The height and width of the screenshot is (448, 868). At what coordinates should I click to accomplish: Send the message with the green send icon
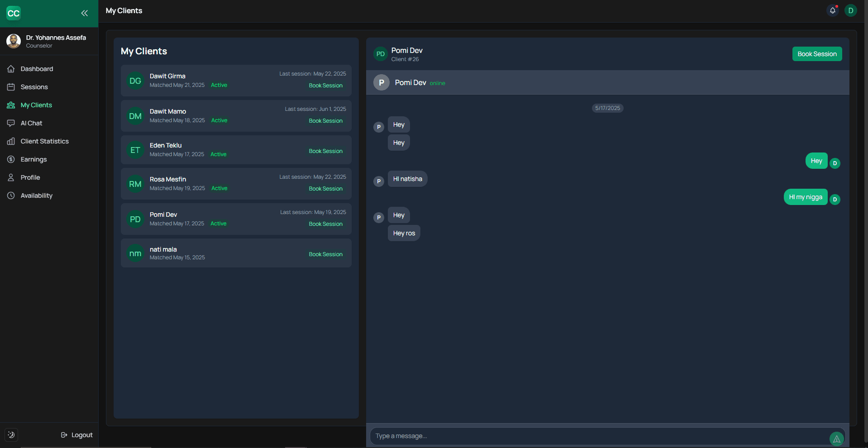tap(836, 438)
